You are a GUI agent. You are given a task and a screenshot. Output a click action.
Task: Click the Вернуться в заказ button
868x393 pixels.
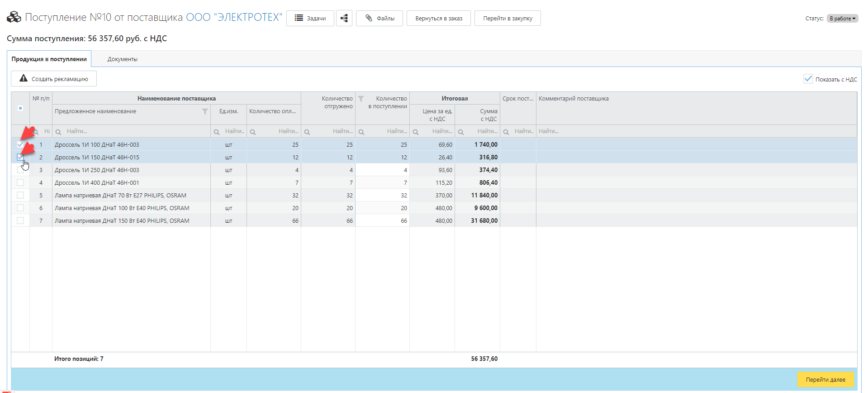click(438, 18)
